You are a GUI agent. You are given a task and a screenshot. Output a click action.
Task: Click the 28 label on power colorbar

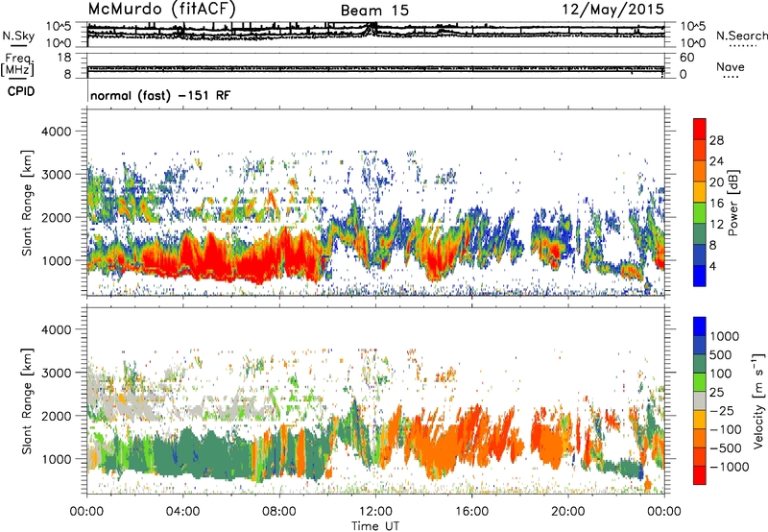[716, 140]
